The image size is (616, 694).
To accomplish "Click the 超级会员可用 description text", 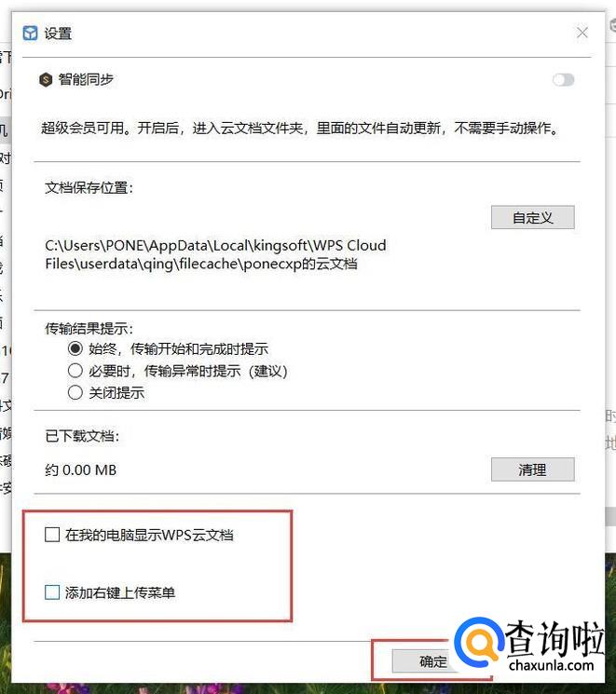I will click(x=300, y=129).
